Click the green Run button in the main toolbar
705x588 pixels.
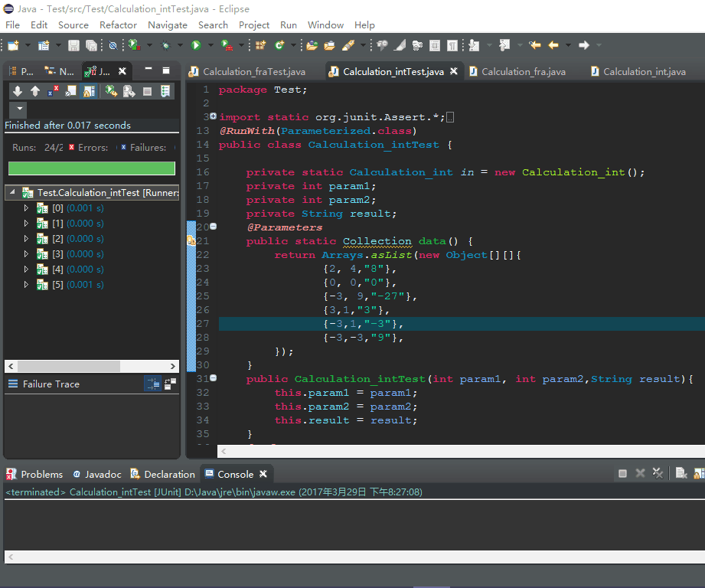(x=196, y=45)
